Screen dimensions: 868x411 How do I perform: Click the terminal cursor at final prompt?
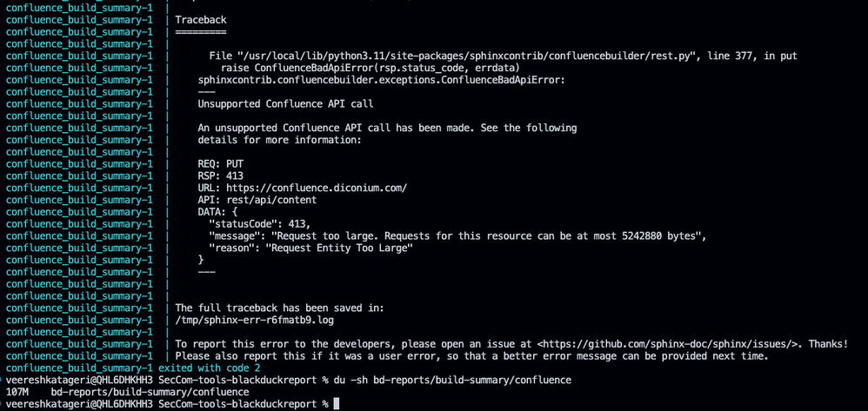[x=336, y=404]
